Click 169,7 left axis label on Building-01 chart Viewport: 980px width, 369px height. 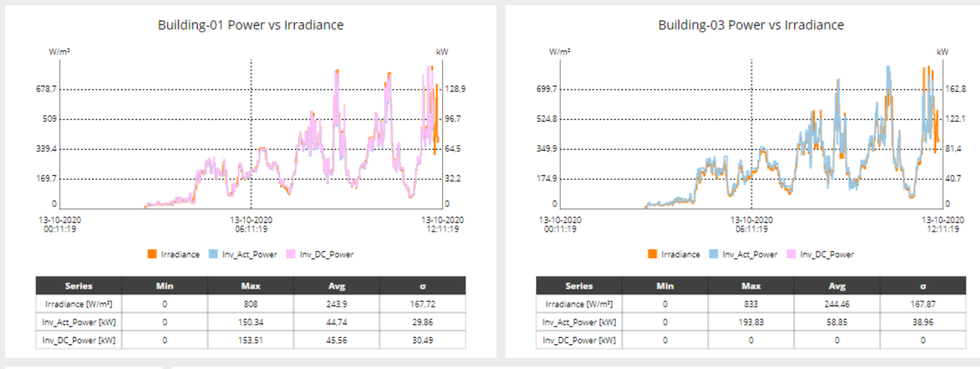pos(46,178)
